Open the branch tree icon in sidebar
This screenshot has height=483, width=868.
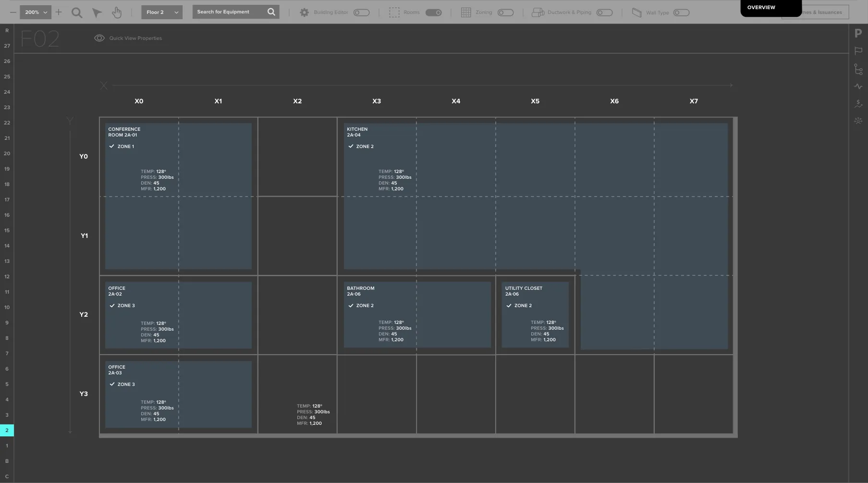click(858, 70)
